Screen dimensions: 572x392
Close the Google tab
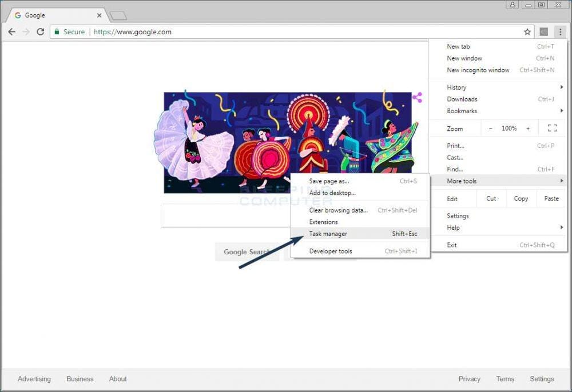coord(99,15)
